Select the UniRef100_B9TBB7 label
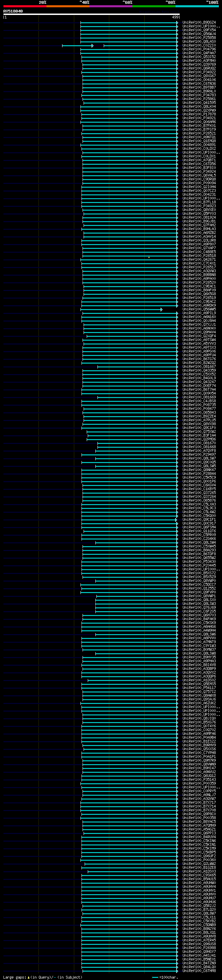Image resolution: width=222 pixels, height=980 pixels. click(199, 87)
